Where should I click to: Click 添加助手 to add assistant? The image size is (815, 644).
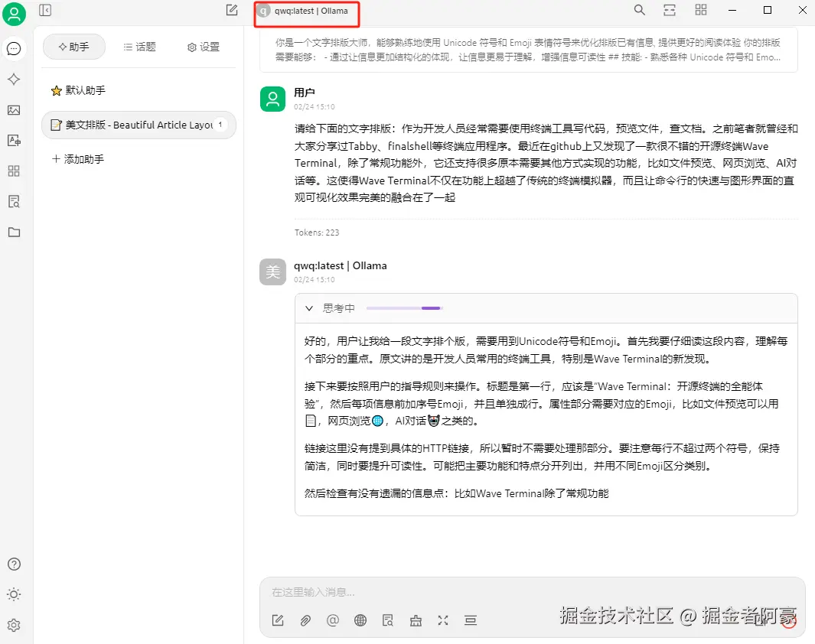coord(78,159)
